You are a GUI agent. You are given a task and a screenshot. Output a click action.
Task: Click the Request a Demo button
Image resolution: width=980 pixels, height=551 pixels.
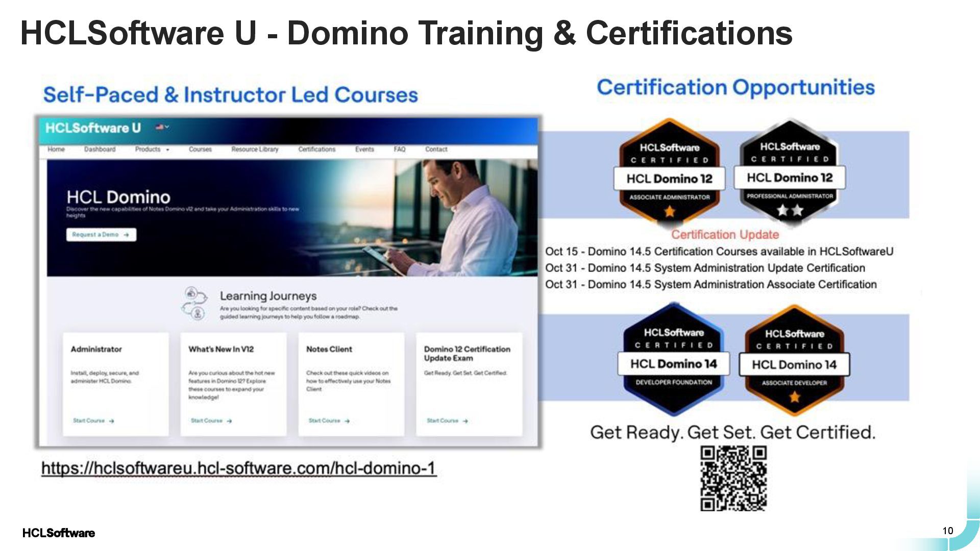click(x=101, y=235)
